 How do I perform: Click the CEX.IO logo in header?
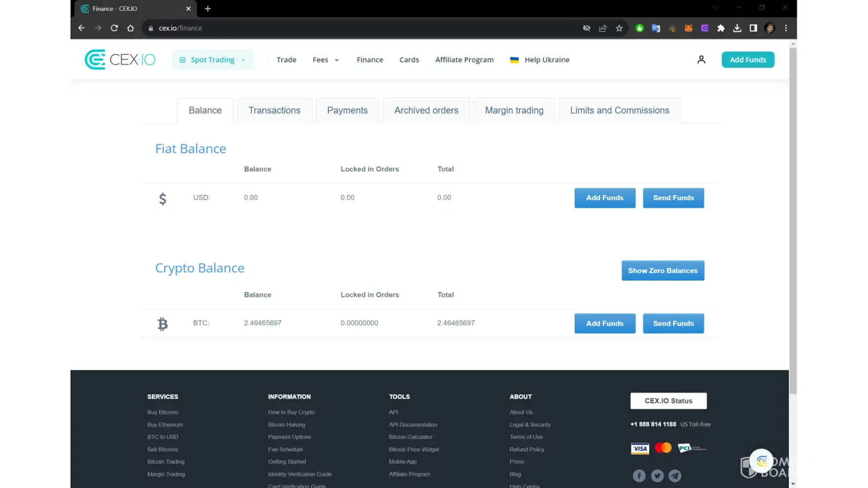120,60
